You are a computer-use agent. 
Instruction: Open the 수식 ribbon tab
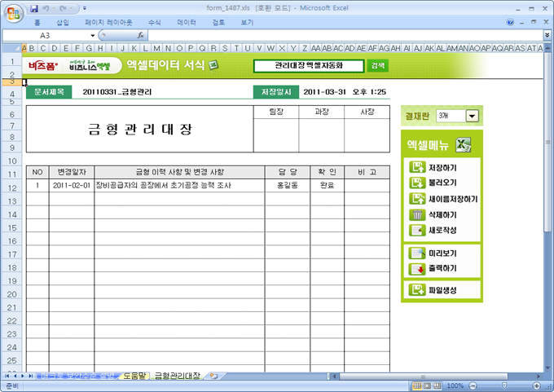click(x=155, y=23)
